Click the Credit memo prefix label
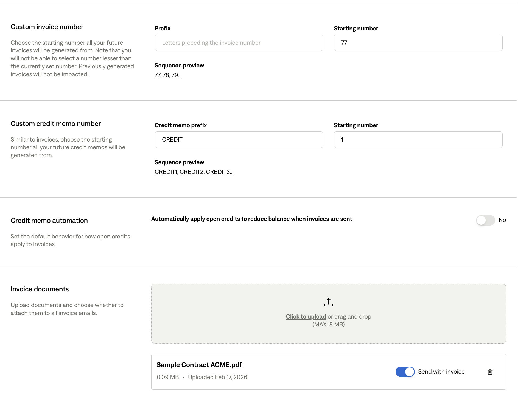The image size is (532, 411). (181, 125)
